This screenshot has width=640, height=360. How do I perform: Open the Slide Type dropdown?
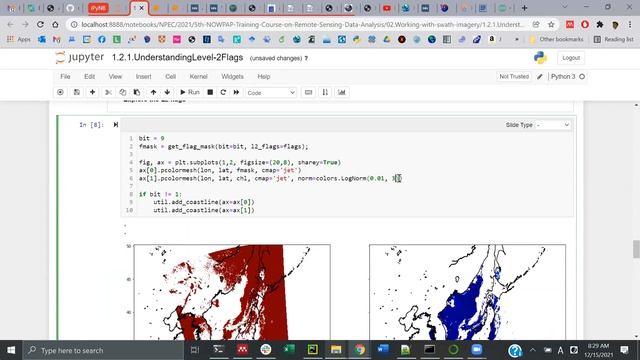553,125
